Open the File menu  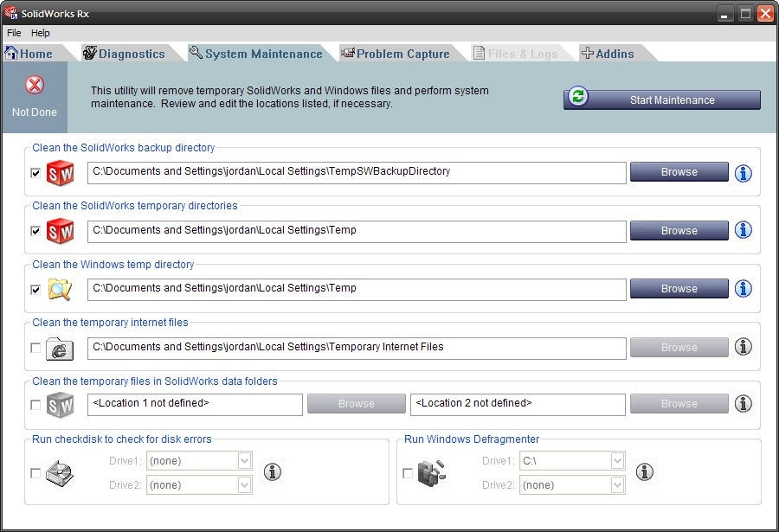14,33
